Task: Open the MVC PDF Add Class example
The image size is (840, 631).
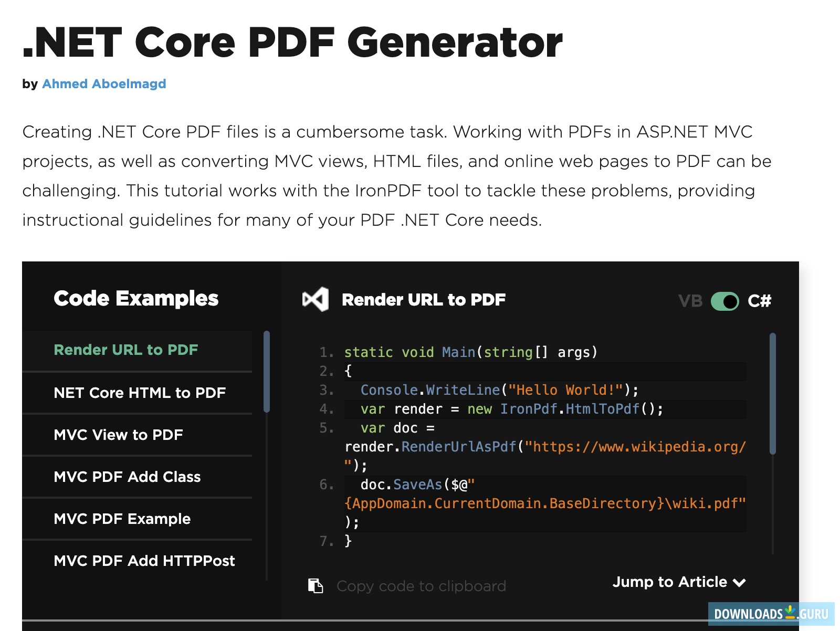Action: coord(127,477)
